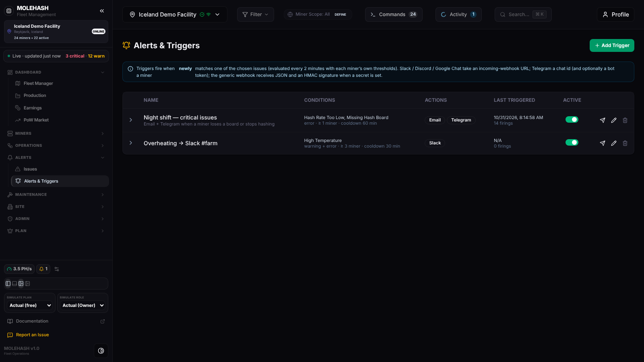Image resolution: width=644 pixels, height=362 pixels.
Task: Click the Add Trigger button
Action: pyautogui.click(x=612, y=45)
